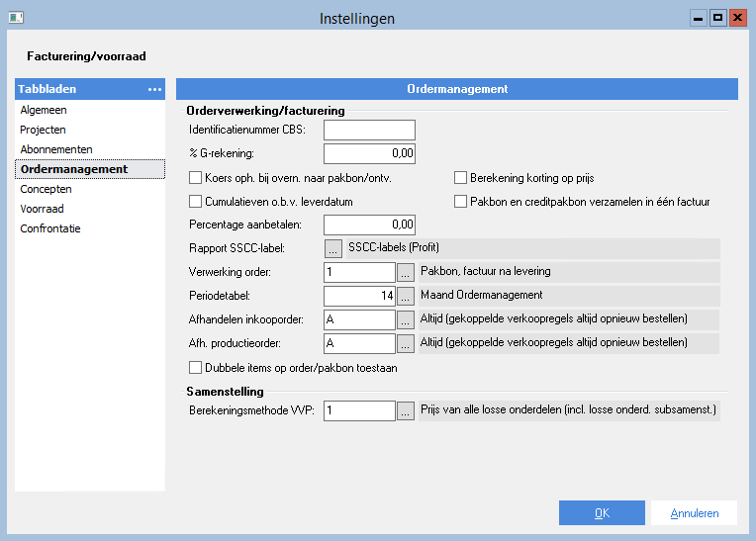
Task: Check Berekening korting op prijs
Action: 460,178
